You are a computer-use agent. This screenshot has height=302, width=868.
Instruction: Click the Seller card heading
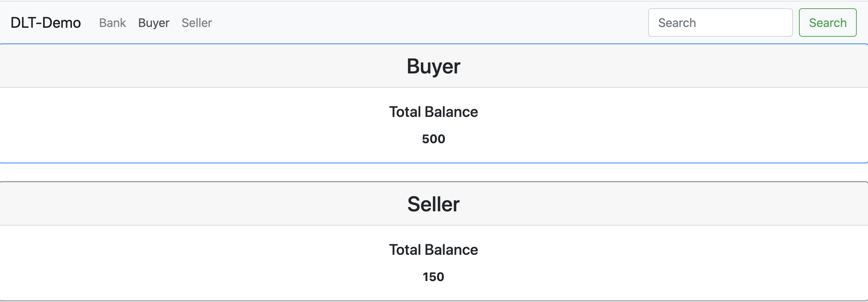point(434,204)
